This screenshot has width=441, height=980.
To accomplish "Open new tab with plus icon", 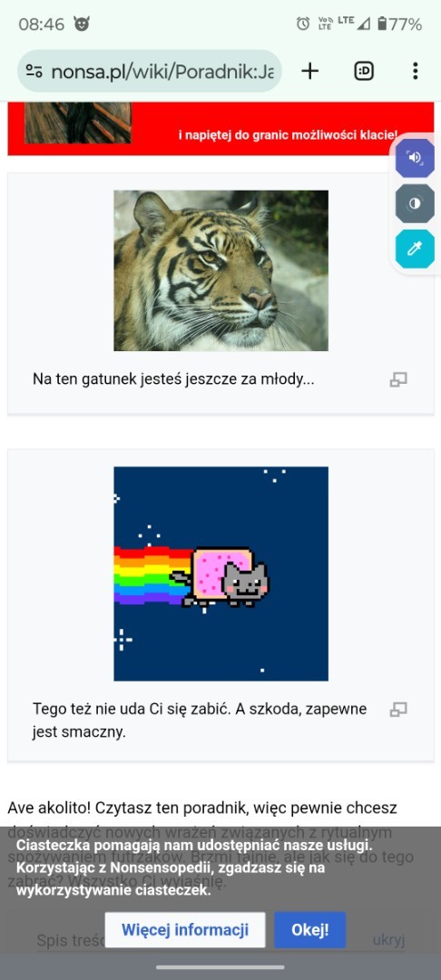I will pyautogui.click(x=309, y=72).
